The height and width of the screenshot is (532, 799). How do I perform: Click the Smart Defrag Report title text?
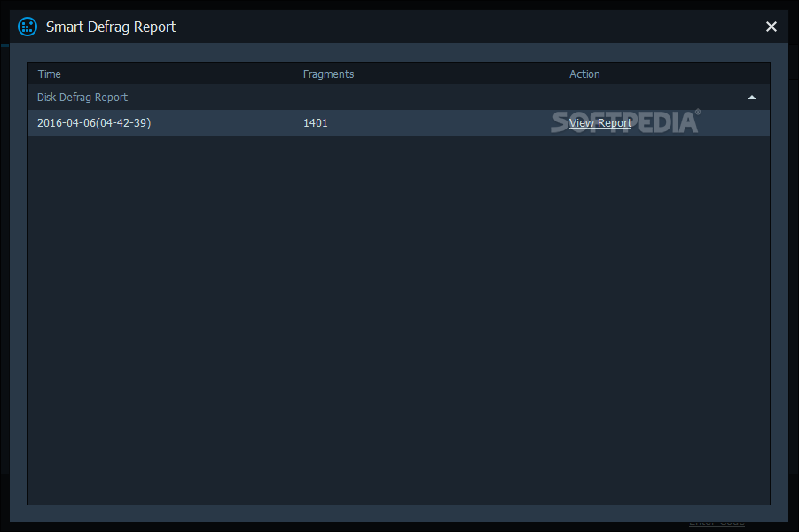coord(111,27)
